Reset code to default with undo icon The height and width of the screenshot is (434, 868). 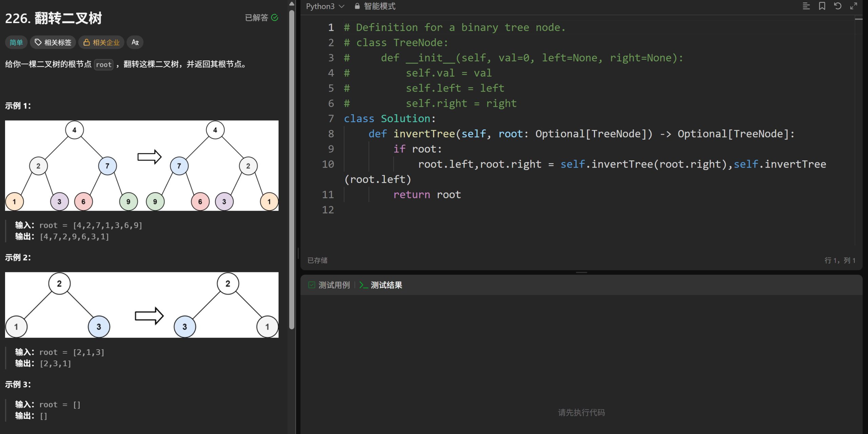[837, 6]
